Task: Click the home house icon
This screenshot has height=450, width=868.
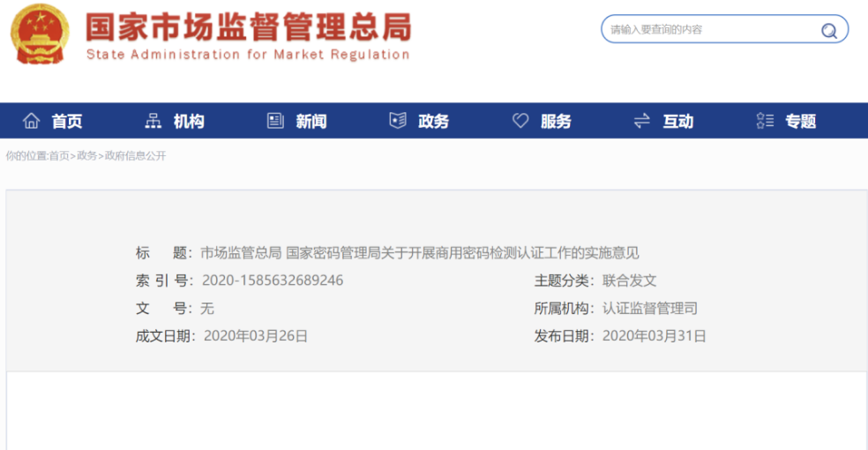Action: [x=32, y=122]
